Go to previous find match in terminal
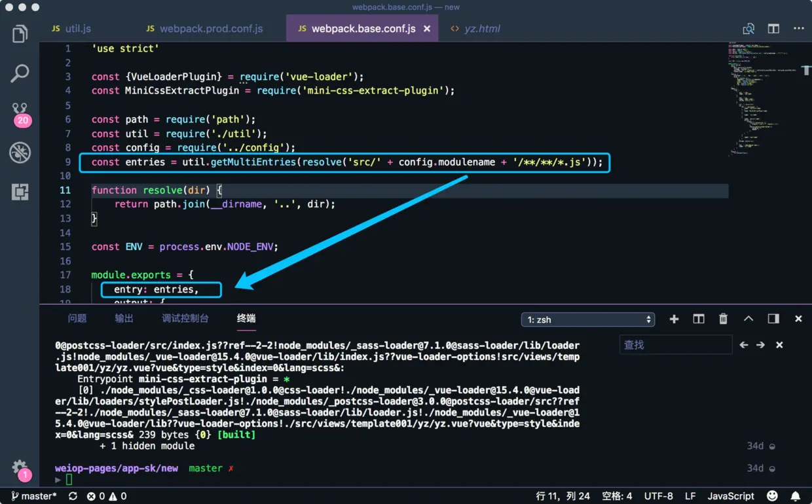This screenshot has height=504, width=812. (x=744, y=345)
